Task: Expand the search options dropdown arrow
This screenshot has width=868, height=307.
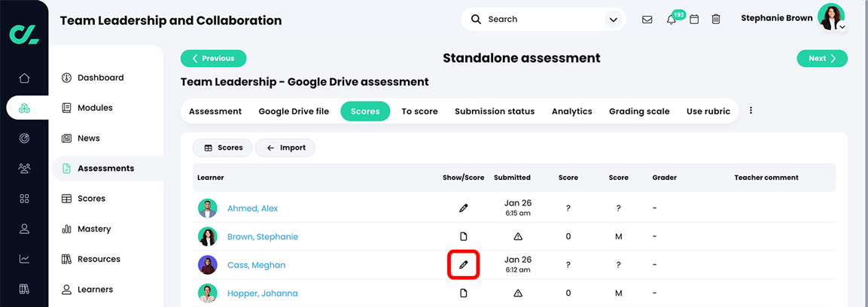Action: [613, 20]
